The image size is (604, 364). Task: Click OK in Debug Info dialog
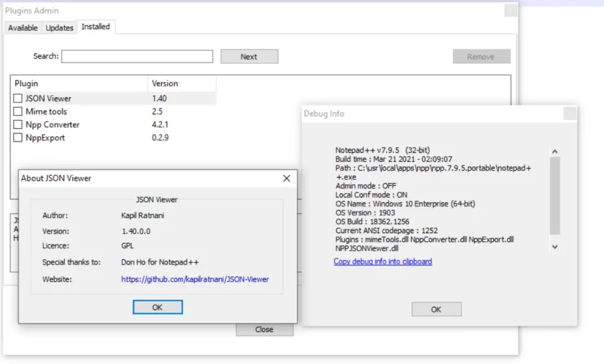coord(436,309)
